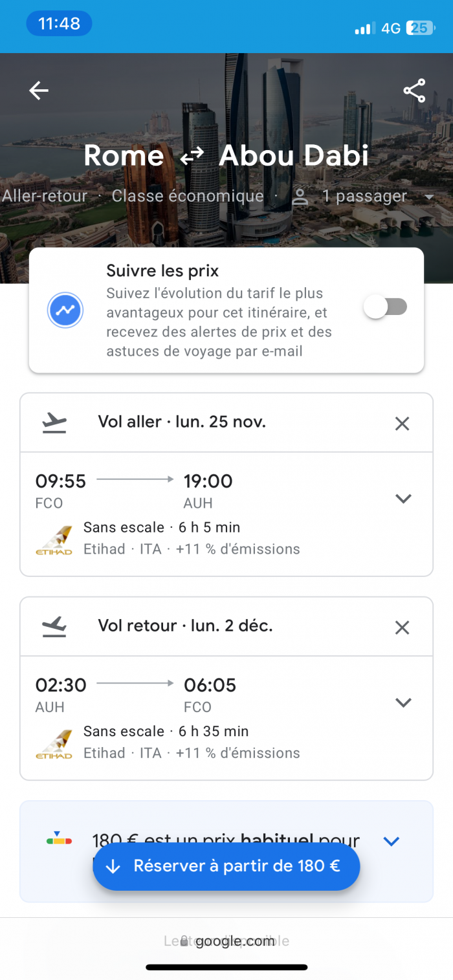Tap the Etihad logo on outbound flight
This screenshot has width=453, height=980.
(54, 541)
